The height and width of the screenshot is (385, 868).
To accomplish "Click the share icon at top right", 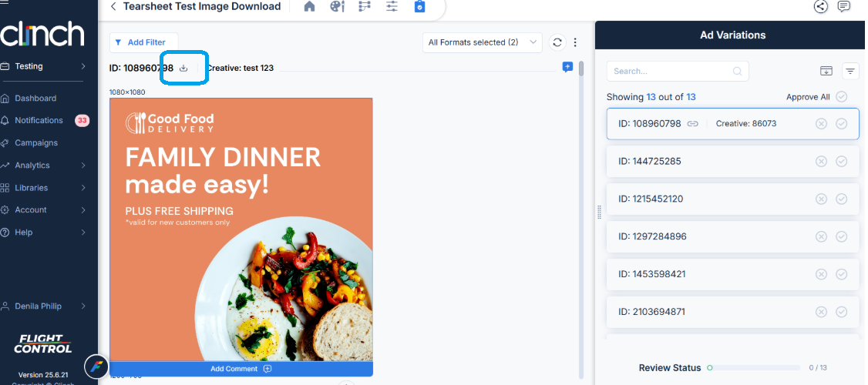I will click(x=820, y=7).
